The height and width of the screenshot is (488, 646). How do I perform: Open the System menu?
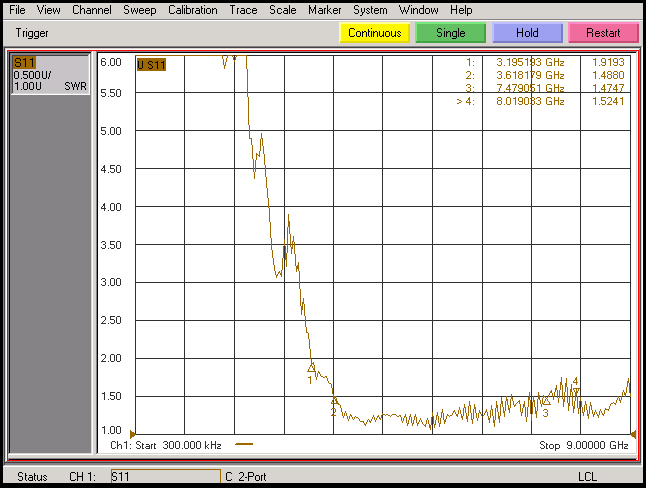coord(370,10)
